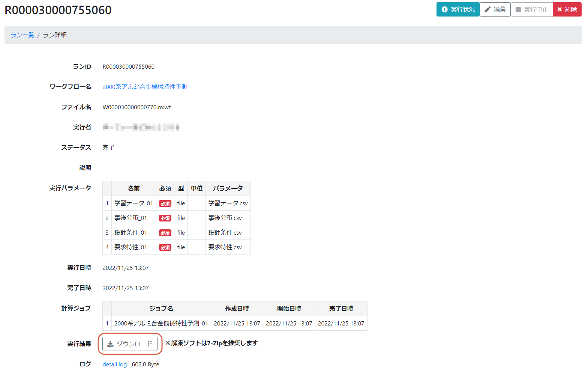Click the page title R000030000755060
This screenshot has height=372, width=588.
click(x=58, y=10)
